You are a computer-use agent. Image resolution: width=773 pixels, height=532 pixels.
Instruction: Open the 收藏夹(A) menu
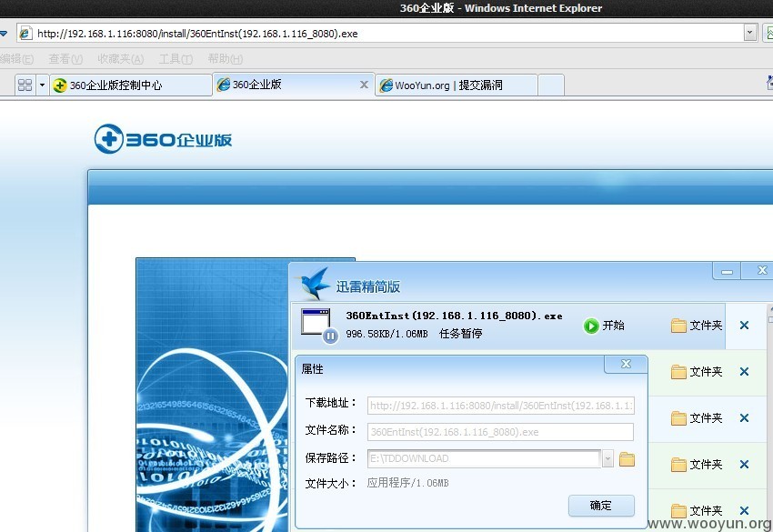coord(121,59)
